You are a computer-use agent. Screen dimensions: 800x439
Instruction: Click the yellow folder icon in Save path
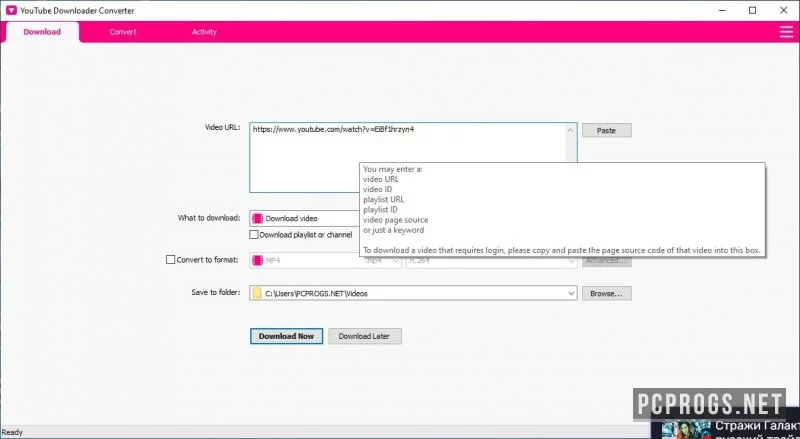click(258, 294)
